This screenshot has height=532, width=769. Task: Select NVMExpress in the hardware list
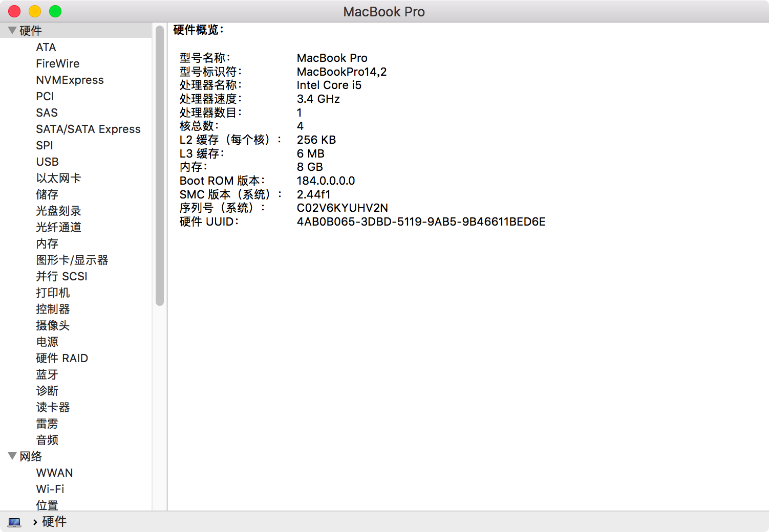click(70, 80)
